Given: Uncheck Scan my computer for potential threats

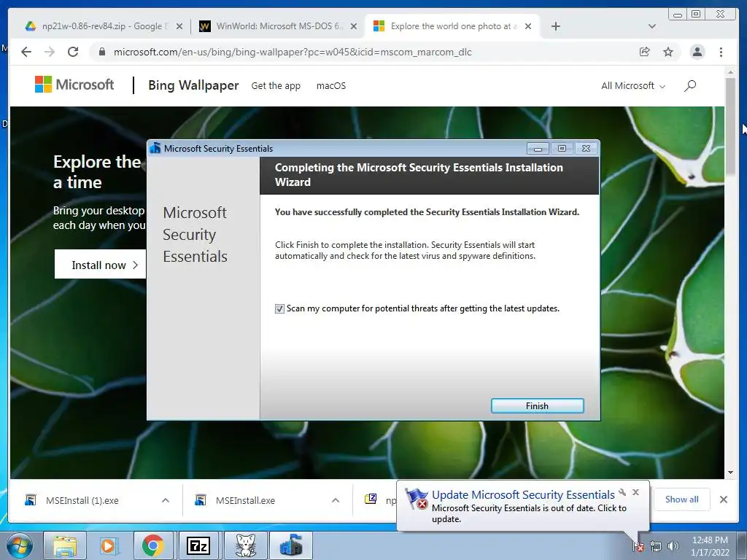Looking at the screenshot, I should point(279,308).
